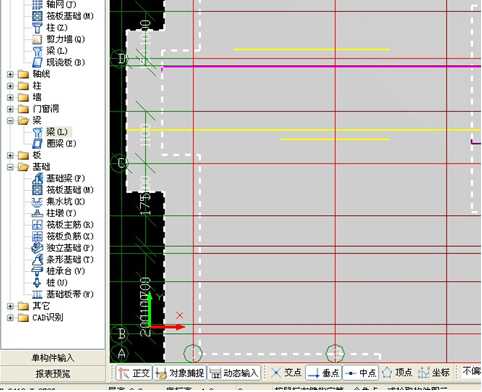Viewport: 482px width, 392px height.
Task: Expand the CAD识别 folder node
Action: pyautogui.click(x=10, y=318)
